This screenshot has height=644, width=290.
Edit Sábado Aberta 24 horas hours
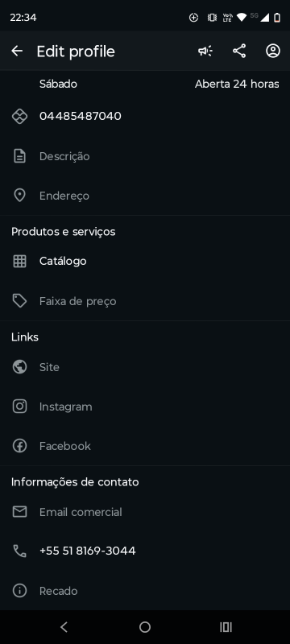pos(145,84)
